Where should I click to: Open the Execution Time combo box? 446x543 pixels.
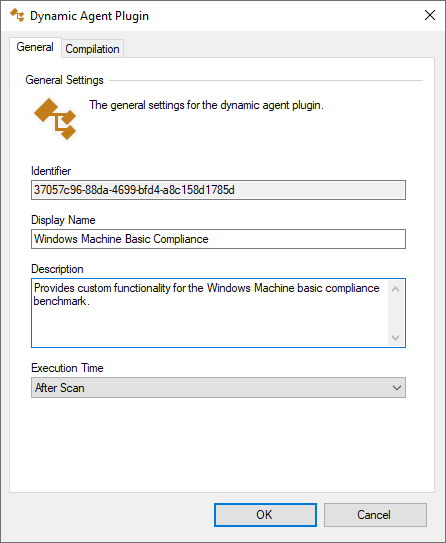(218, 388)
